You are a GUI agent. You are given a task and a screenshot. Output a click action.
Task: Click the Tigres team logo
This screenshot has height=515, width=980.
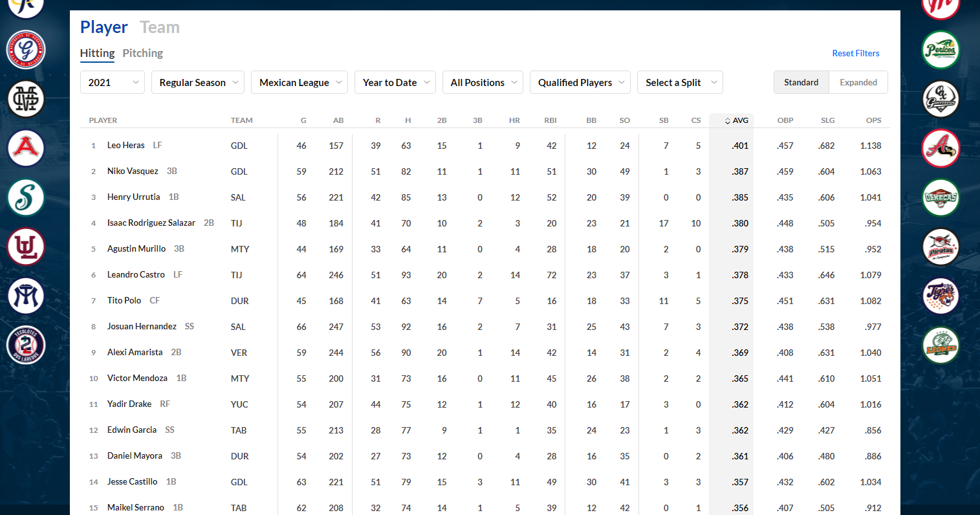[941, 296]
